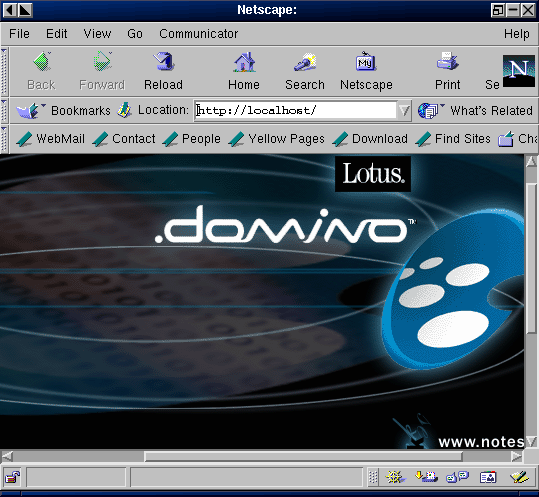The image size is (539, 497).
Task: Open Contact personal toolbar link
Action: coord(124,139)
